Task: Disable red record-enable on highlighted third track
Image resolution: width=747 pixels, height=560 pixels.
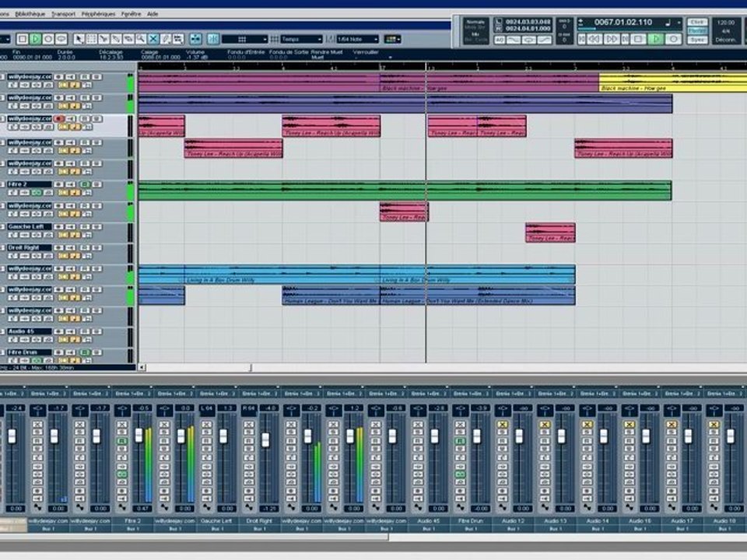Action: tap(59, 118)
